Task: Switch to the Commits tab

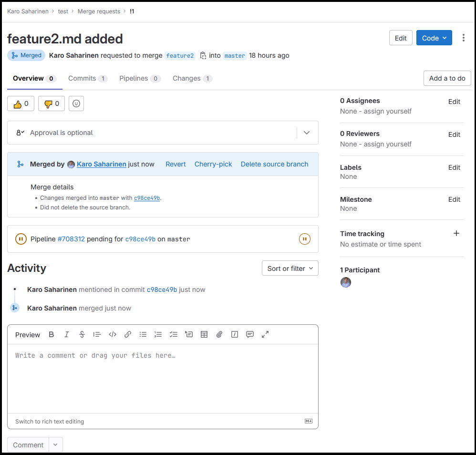Action: 87,79
